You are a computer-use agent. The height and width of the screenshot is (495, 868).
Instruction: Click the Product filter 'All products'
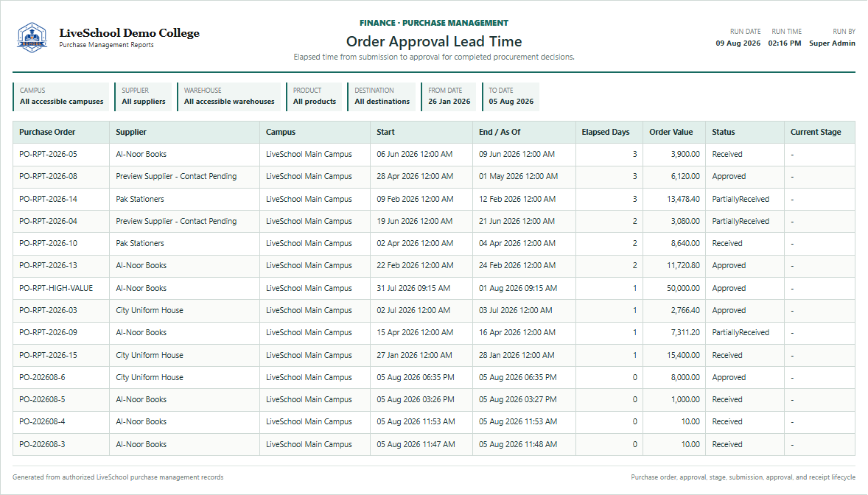315,102
